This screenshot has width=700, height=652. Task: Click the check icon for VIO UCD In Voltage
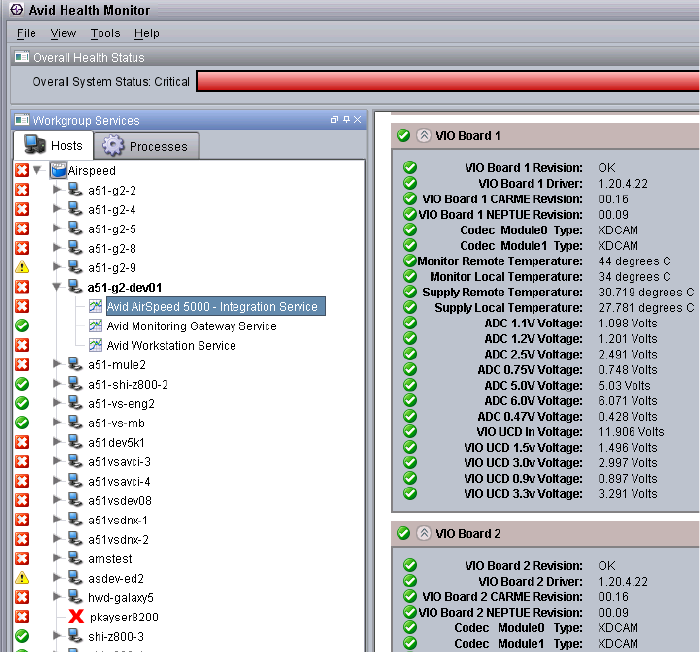[x=410, y=431]
